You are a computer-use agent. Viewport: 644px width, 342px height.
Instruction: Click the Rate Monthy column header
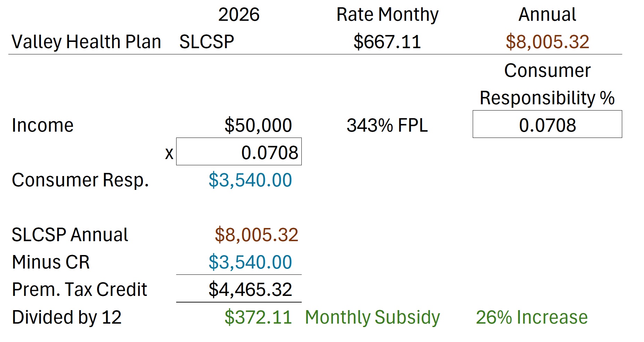click(x=387, y=15)
